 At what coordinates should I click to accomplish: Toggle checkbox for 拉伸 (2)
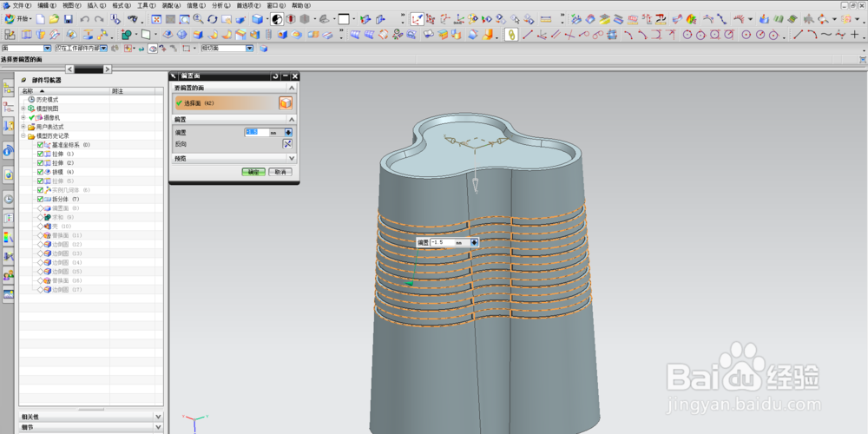41,163
